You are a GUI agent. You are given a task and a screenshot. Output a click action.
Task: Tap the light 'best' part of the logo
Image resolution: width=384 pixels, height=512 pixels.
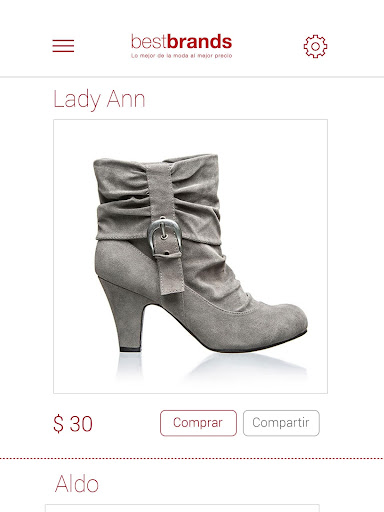pos(149,42)
